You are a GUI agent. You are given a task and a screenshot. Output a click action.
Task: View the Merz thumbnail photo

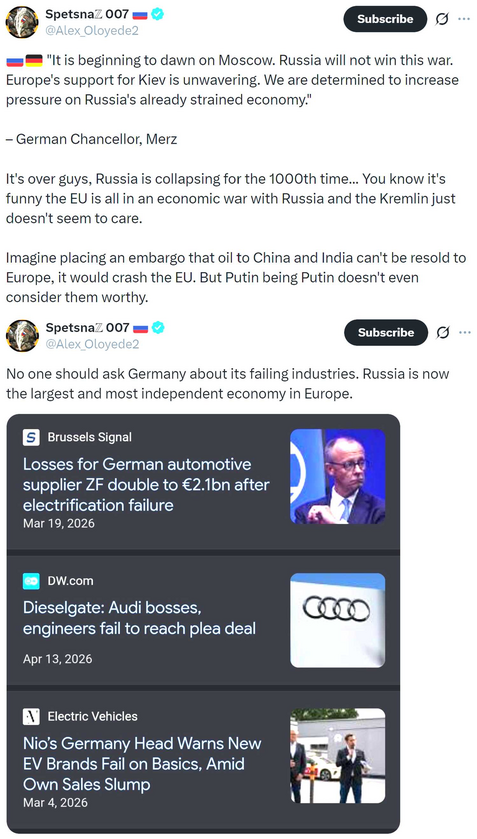click(x=337, y=476)
